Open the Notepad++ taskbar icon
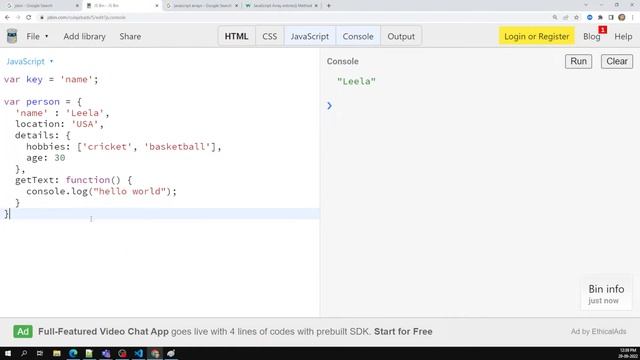640x360 pixels. (89, 353)
